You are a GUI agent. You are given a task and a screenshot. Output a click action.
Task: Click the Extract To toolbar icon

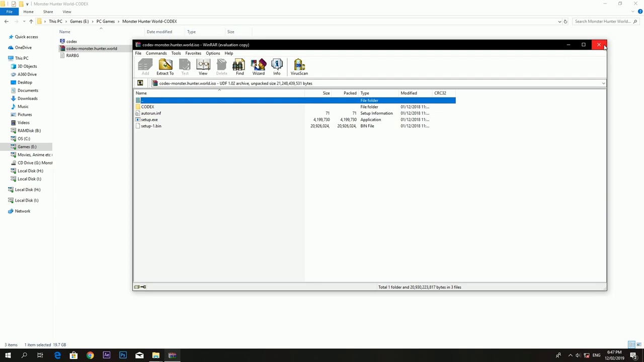[x=165, y=67]
